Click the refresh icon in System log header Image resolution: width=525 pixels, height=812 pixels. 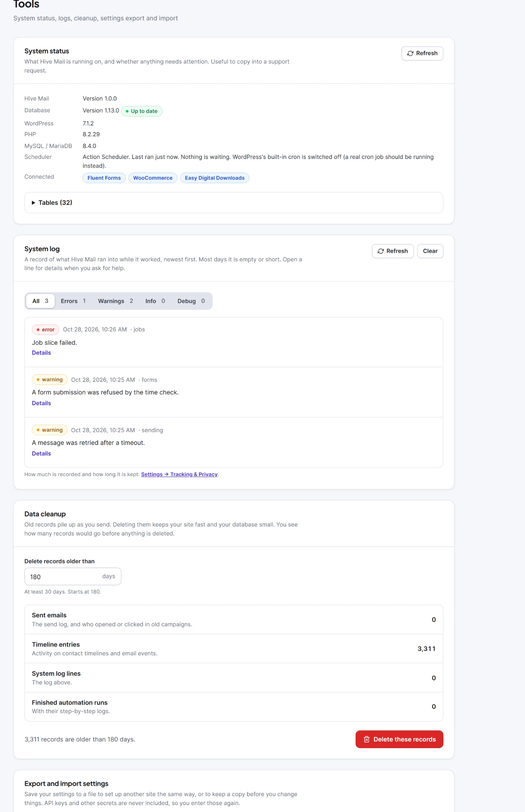tap(380, 251)
